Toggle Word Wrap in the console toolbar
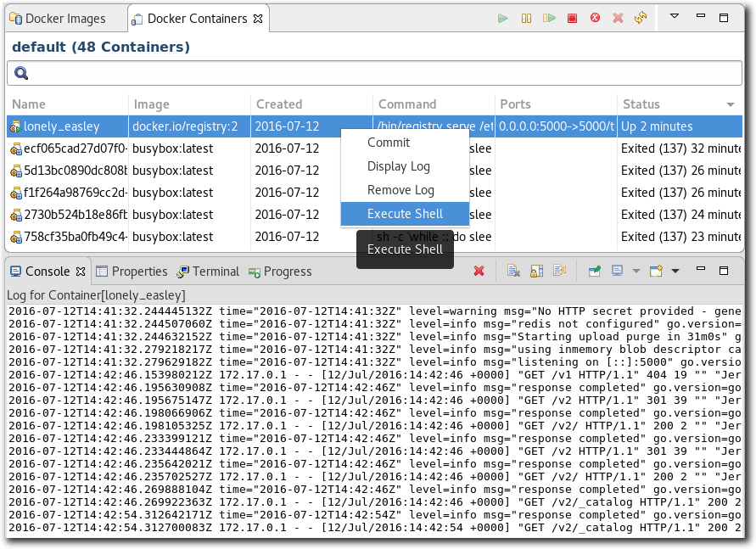 pos(559,272)
